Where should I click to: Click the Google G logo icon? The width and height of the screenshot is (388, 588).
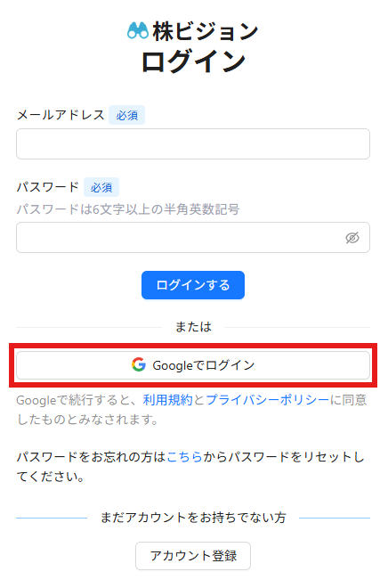tap(139, 364)
